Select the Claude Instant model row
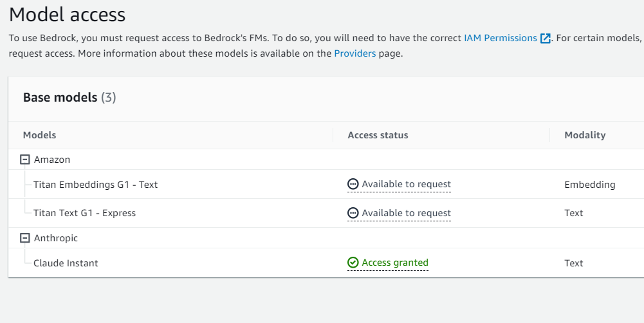644x323 pixels. (326, 263)
